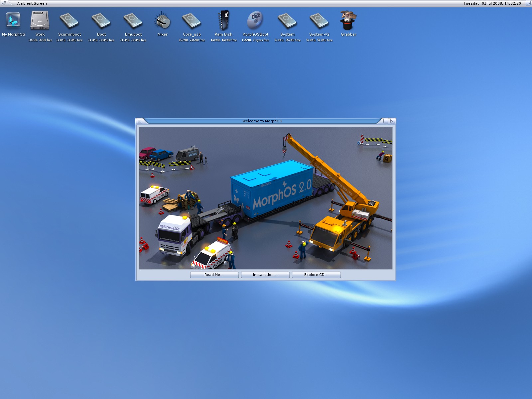Click the Welcome to MorphOS title bar

(x=262, y=121)
